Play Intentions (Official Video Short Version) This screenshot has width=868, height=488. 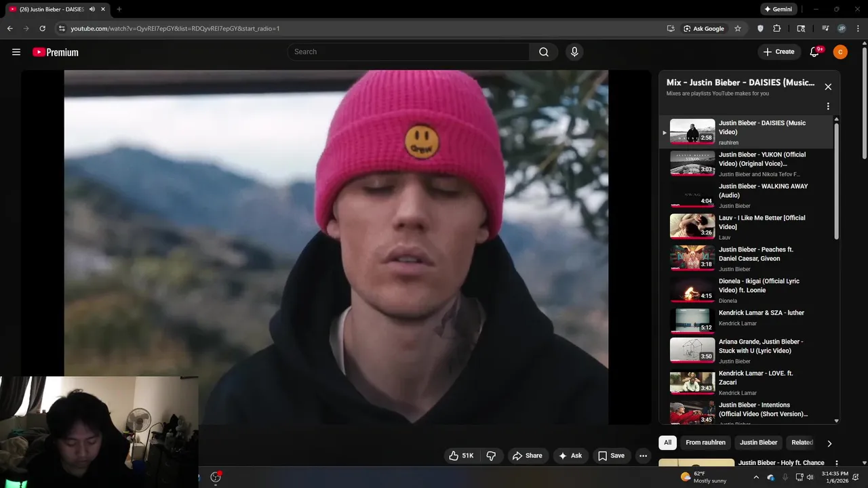pyautogui.click(x=746, y=413)
